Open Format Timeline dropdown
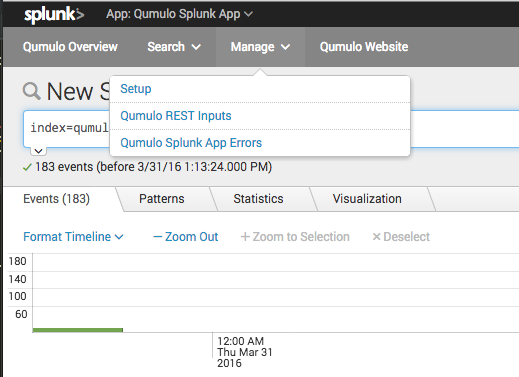 pos(73,237)
